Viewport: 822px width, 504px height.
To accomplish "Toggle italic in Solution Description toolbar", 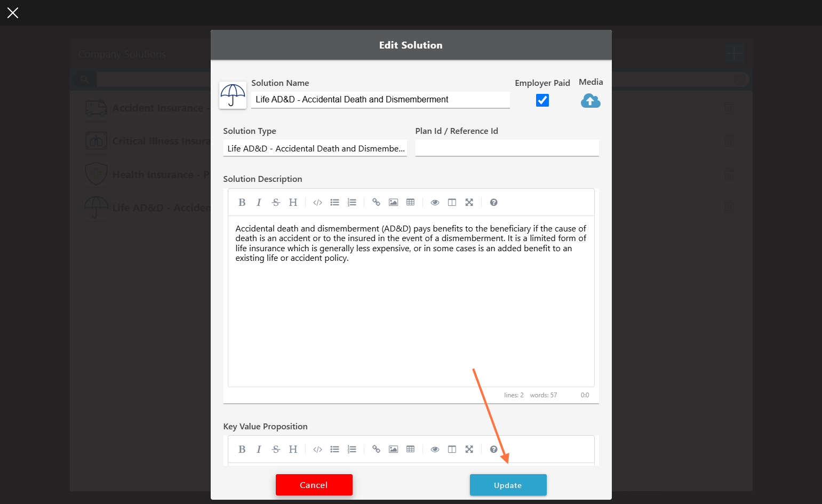I will point(259,202).
